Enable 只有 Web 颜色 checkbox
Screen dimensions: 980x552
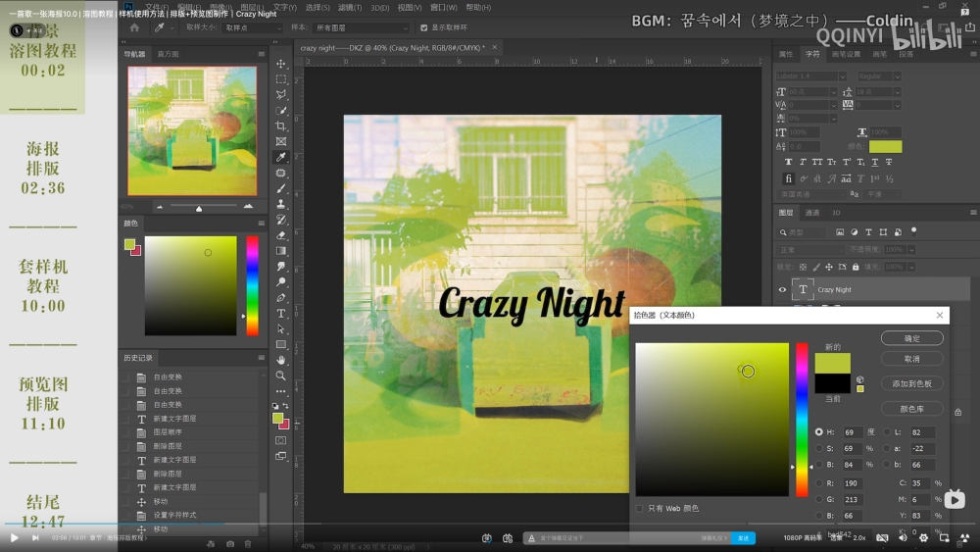coord(639,508)
